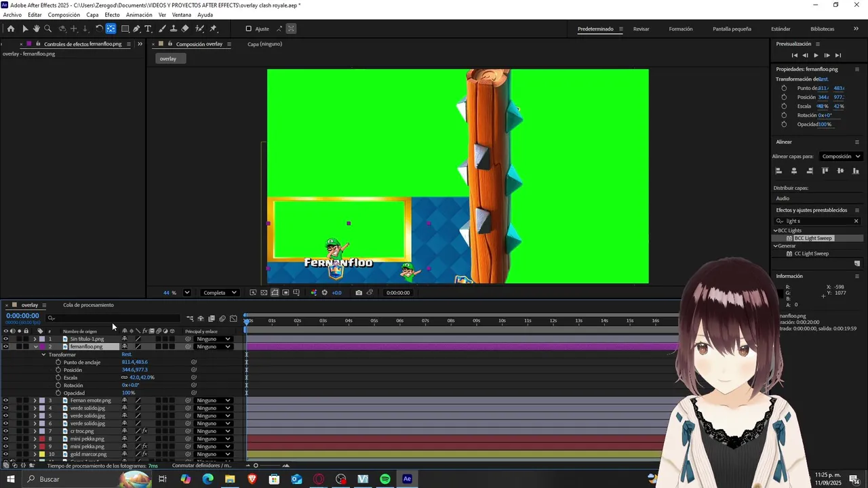
Task: Open the Archivo menu
Action: [x=12, y=15]
